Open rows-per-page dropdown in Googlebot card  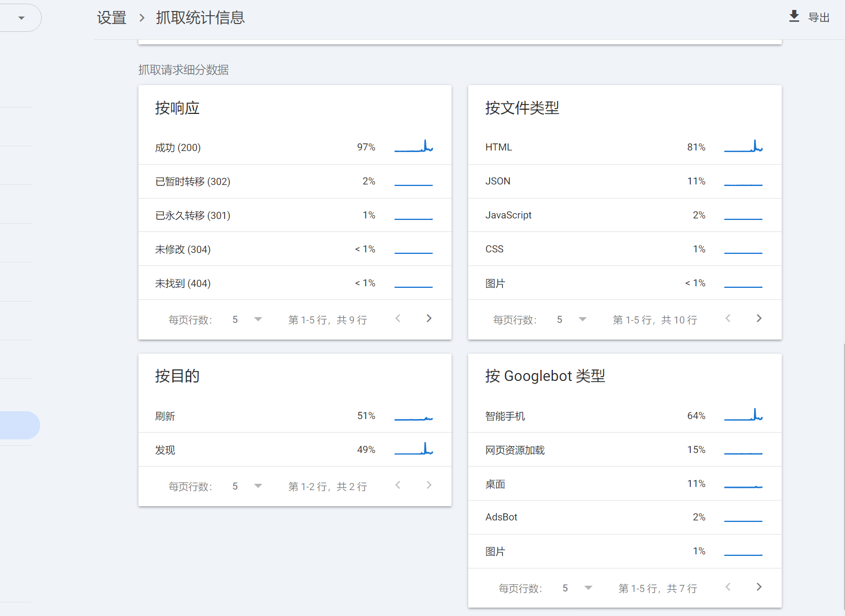[x=577, y=588]
